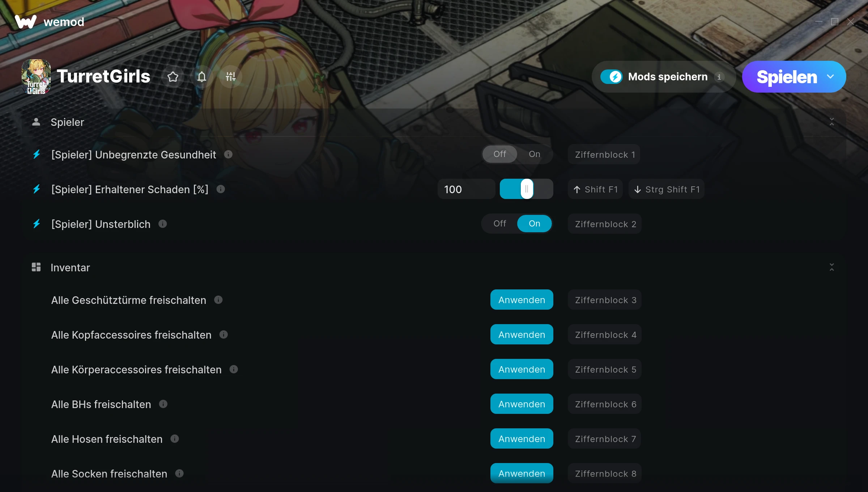
Task: Click the Ziffernblock 3 hotkey
Action: pyautogui.click(x=605, y=300)
